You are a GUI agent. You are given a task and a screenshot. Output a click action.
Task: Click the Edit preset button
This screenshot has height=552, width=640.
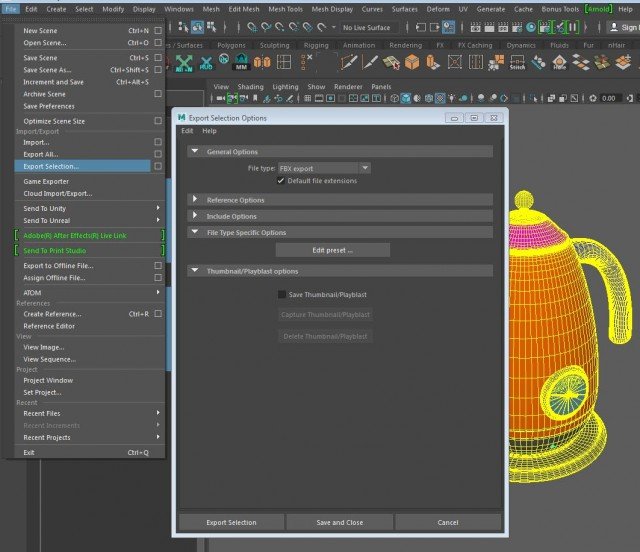(332, 249)
